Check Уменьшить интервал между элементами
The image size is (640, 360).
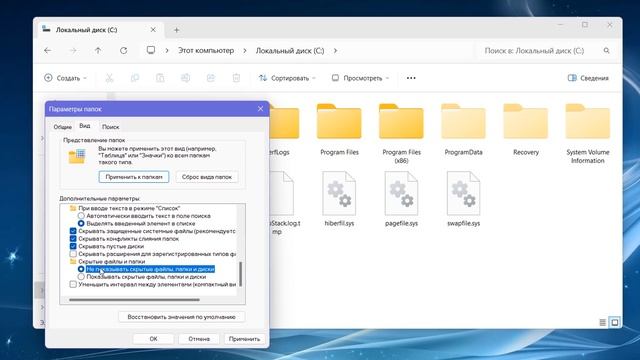[73, 284]
